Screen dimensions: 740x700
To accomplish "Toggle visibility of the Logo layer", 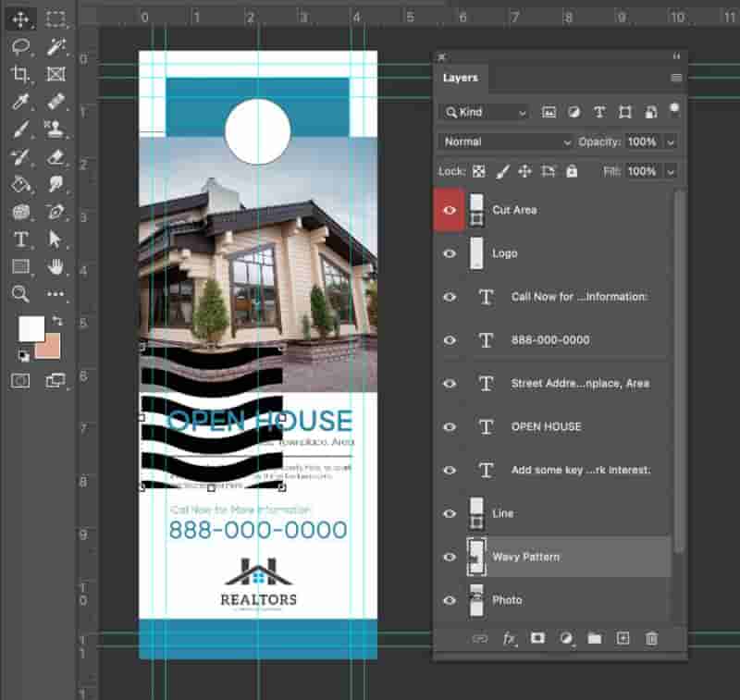I will 450,253.
